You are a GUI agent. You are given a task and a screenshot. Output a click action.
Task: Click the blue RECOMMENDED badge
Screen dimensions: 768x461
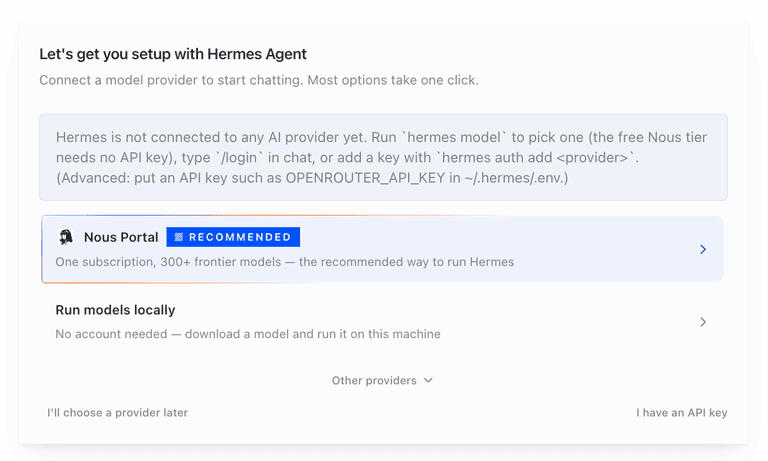233,237
